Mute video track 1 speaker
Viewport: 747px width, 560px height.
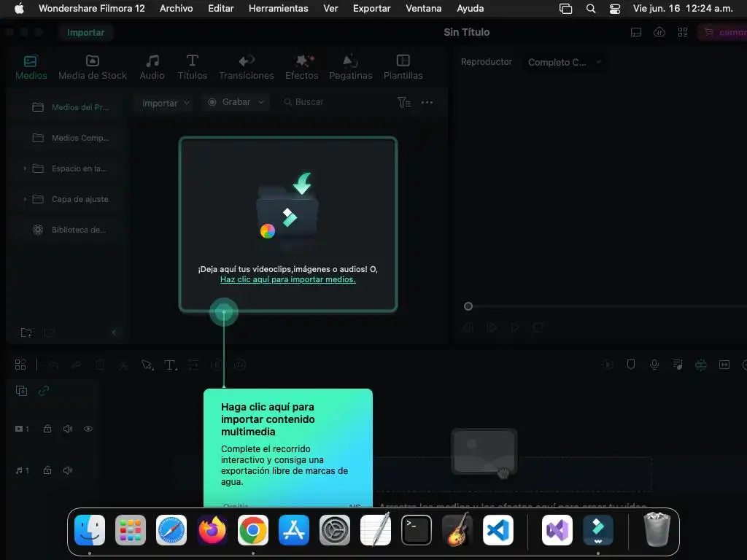pos(68,429)
